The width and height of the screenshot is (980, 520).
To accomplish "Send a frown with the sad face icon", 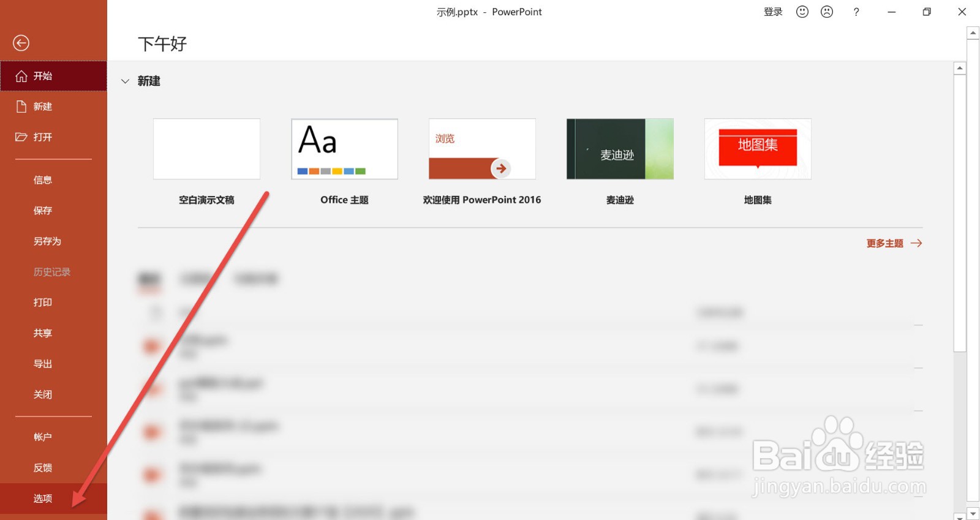I will pyautogui.click(x=827, y=12).
